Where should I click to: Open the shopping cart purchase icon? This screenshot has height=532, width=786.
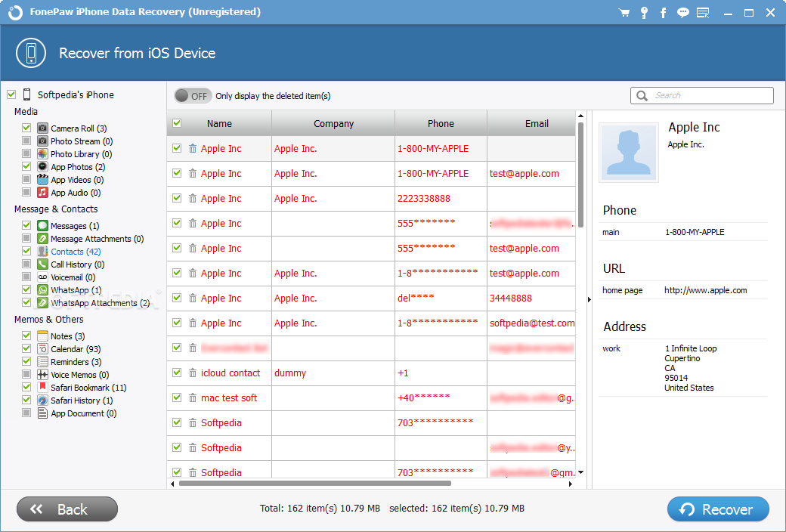point(624,13)
